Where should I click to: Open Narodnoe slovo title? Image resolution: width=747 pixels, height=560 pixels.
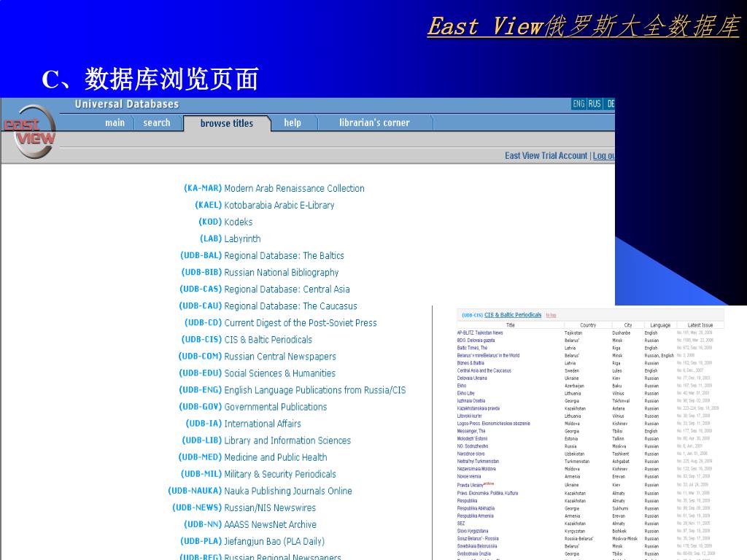coord(471,454)
